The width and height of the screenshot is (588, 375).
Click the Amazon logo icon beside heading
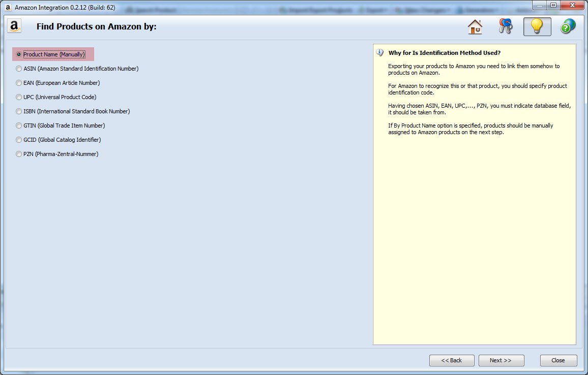(x=14, y=26)
